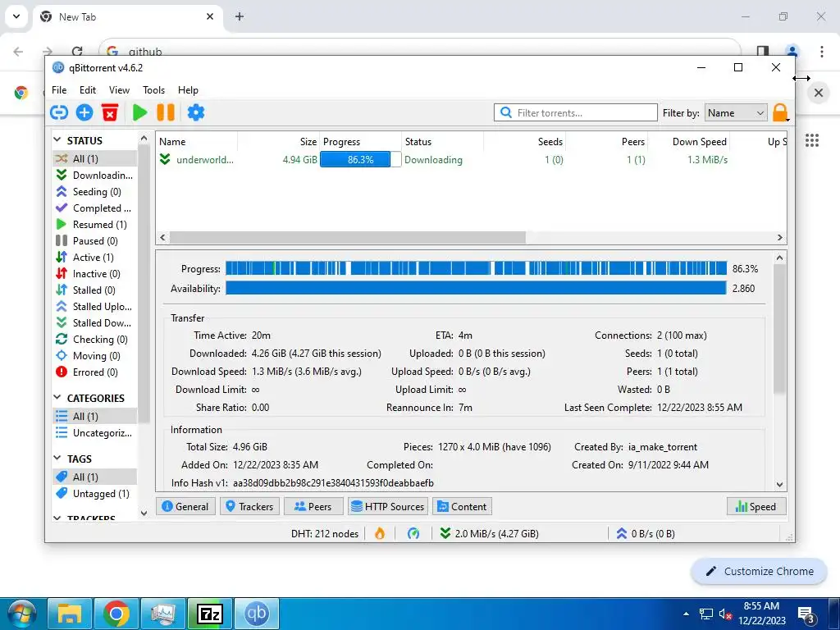The height and width of the screenshot is (630, 840).
Task: Collapse the CATEGORIES section
Action: tap(58, 398)
